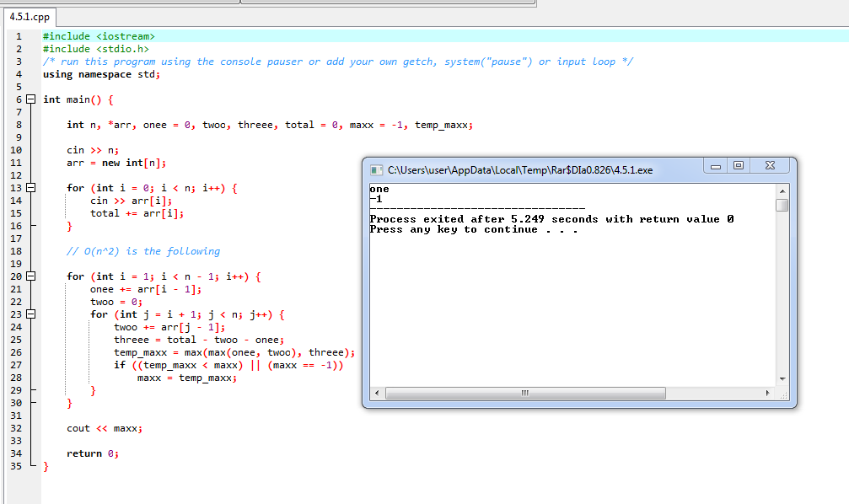
Task: Click the console window icon in title bar
Action: click(376, 170)
